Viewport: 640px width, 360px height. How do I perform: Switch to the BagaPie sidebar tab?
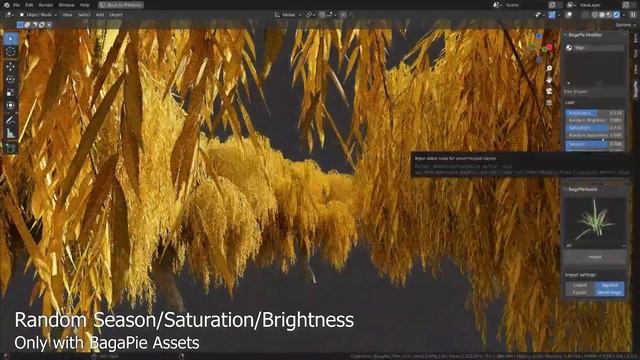636,89
